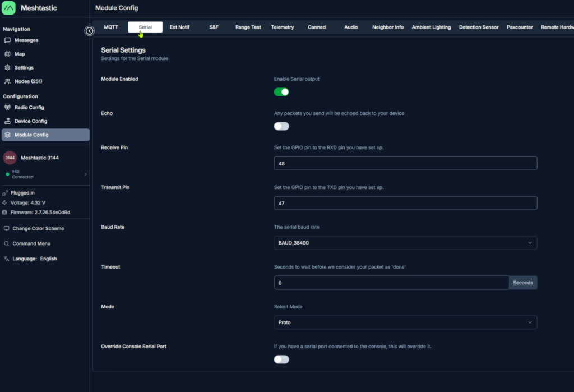Click the Messages speech bubble icon

click(7, 40)
